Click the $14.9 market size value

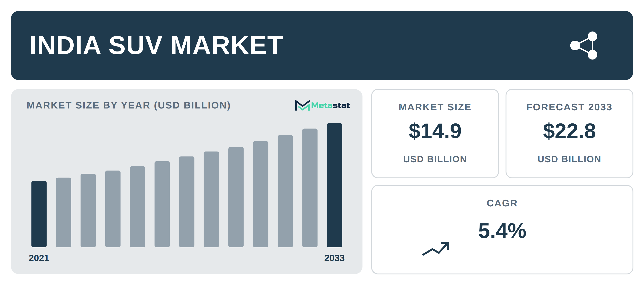(x=435, y=131)
